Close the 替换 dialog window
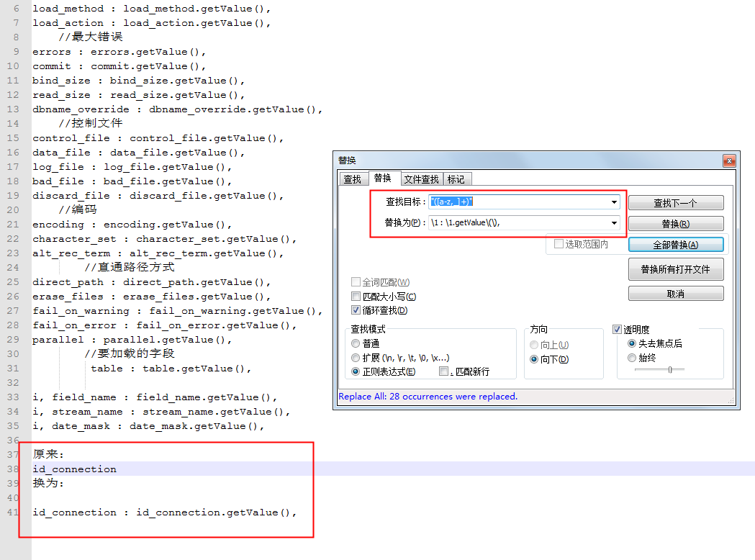This screenshot has height=560, width=755. pyautogui.click(x=729, y=161)
